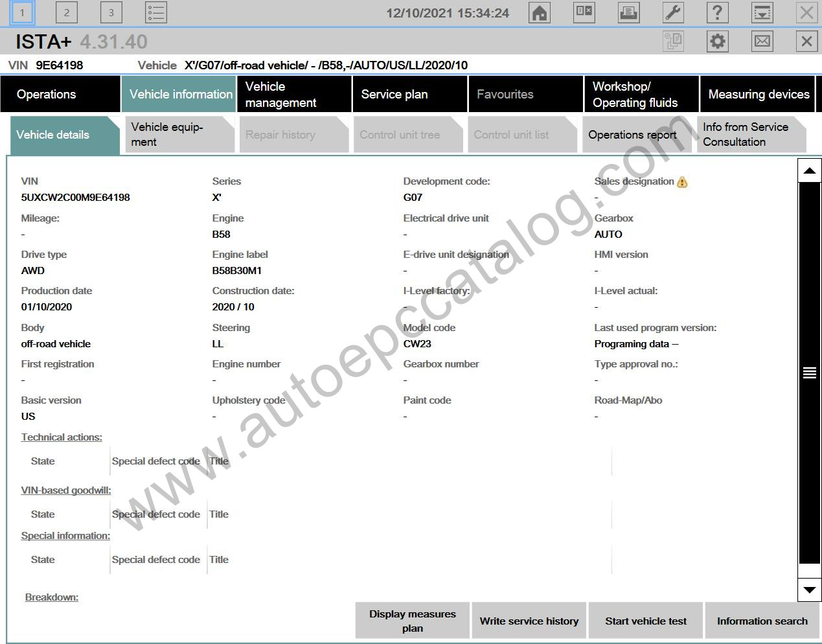822x644 pixels.
Task: Click the VIN-based goodwill heading
Action: point(66,490)
